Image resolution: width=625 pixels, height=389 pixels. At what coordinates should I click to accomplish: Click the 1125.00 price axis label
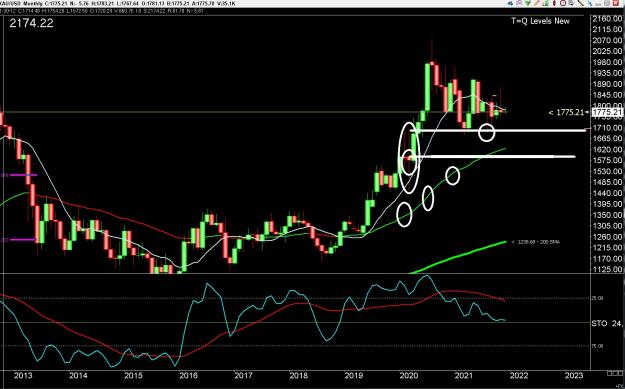point(608,269)
